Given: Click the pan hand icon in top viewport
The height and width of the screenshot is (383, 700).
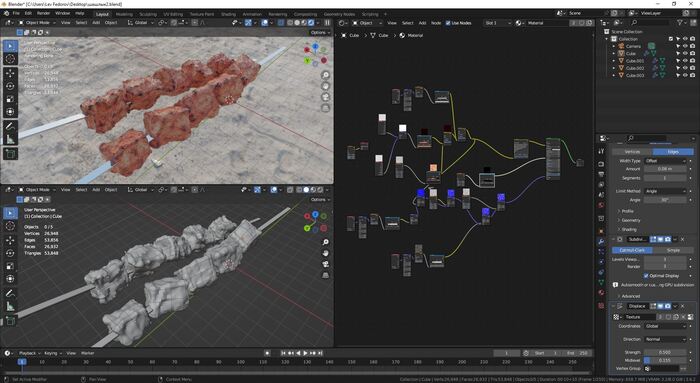Looking at the screenshot, I should pyautogui.click(x=325, y=86).
